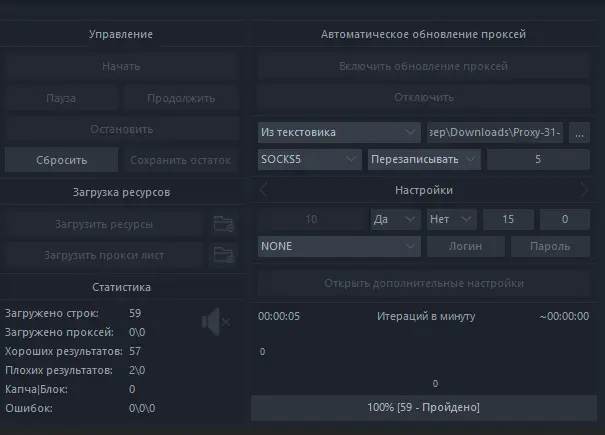The width and height of the screenshot is (605, 435).
Task: Click Загрузить ресурсы button
Action: pos(104,224)
